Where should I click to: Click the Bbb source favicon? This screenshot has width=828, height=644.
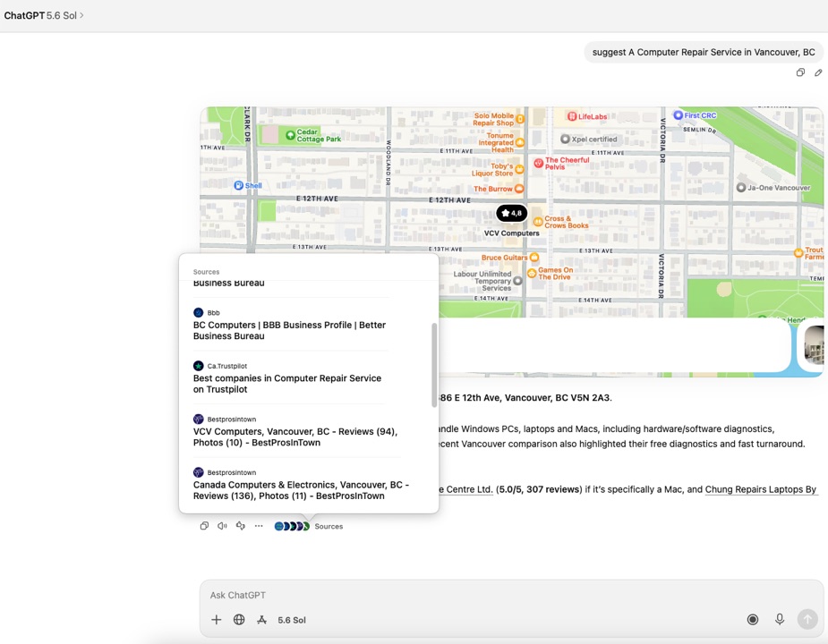199,312
